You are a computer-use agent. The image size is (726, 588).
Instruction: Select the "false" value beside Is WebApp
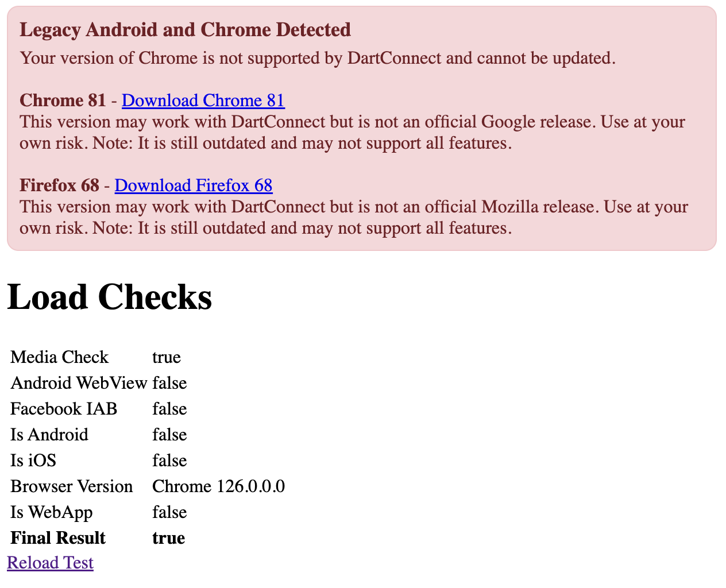tap(169, 512)
